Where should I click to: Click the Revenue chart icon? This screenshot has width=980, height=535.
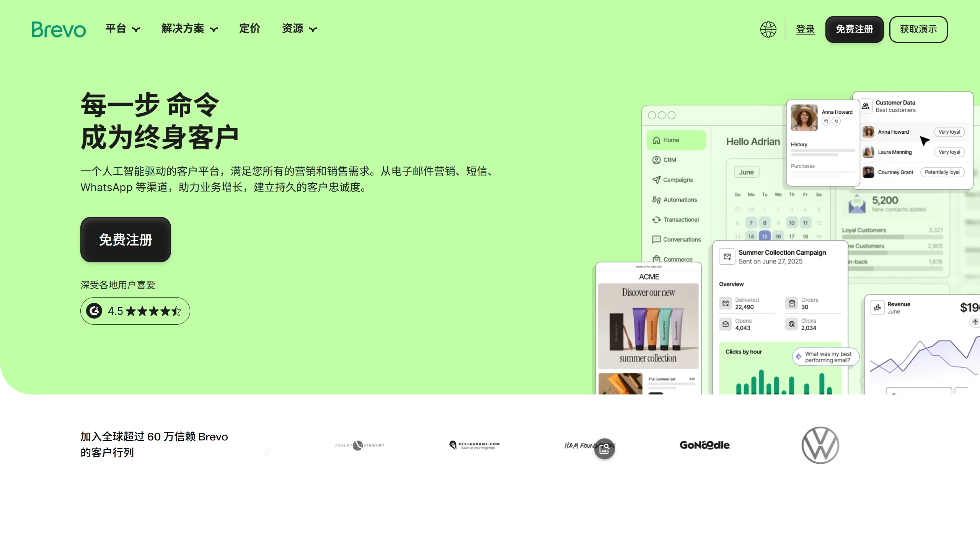pyautogui.click(x=877, y=308)
